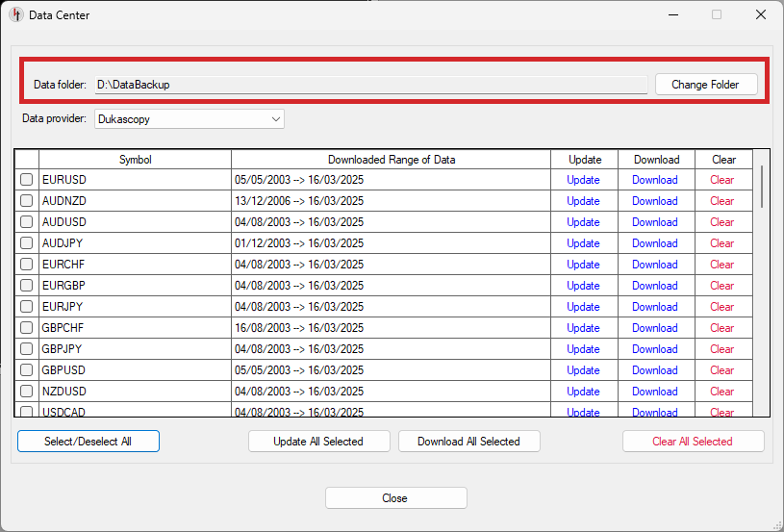Image resolution: width=784 pixels, height=532 pixels.
Task: Update EURGBP data
Action: [x=583, y=285]
